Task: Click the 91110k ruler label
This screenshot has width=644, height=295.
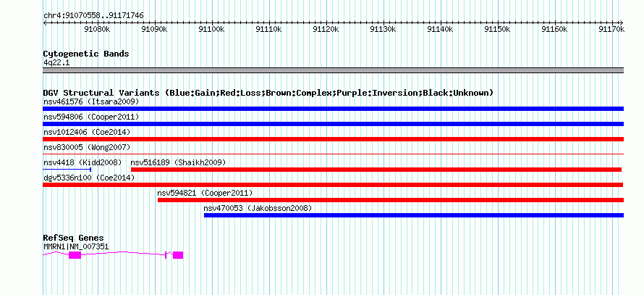Action: coord(268,29)
